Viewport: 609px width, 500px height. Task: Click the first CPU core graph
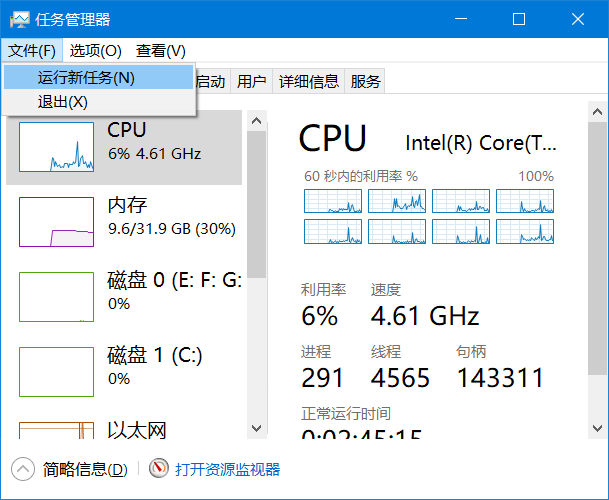(333, 200)
